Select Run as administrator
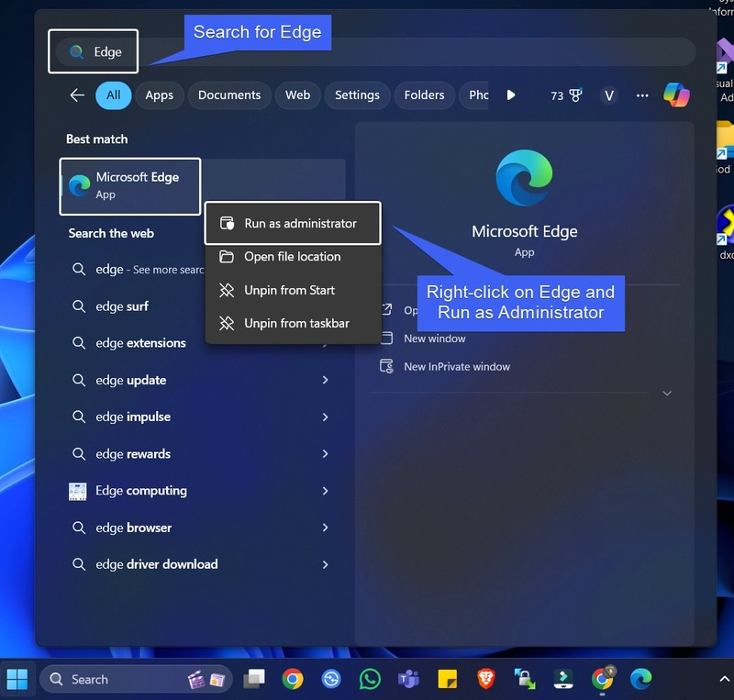The height and width of the screenshot is (700, 734). (300, 223)
